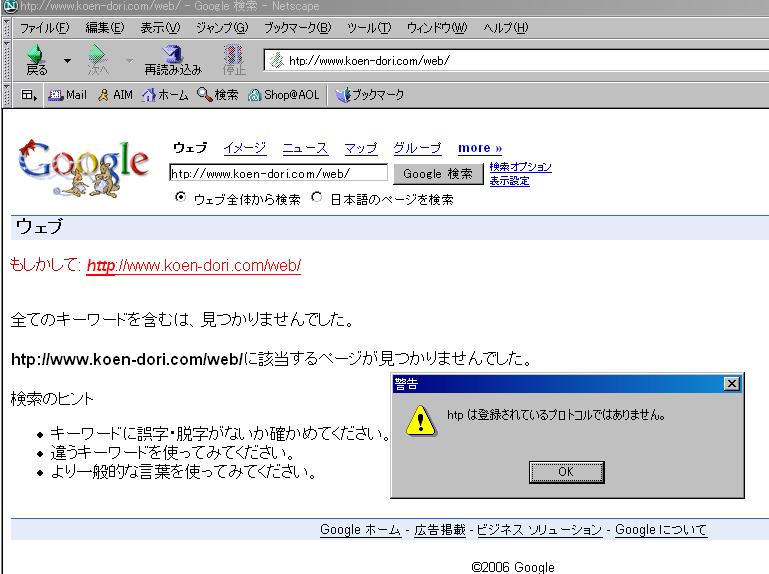Click the Google holiday logo
Screen dimensions: 769x574
[83, 168]
